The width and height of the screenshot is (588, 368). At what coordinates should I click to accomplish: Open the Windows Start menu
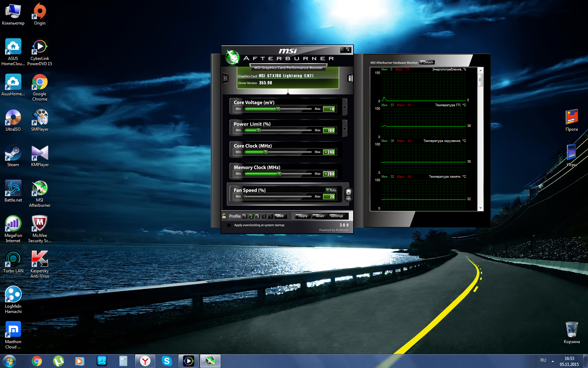(9, 361)
